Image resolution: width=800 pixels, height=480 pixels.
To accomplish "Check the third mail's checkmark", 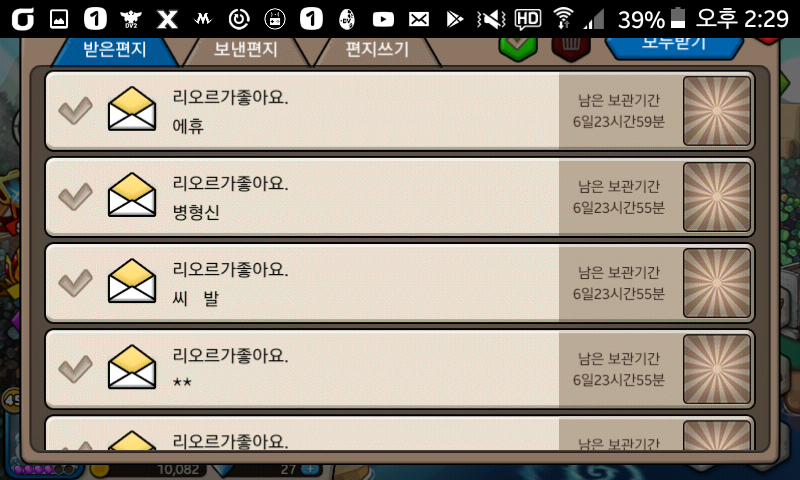I will [x=75, y=283].
